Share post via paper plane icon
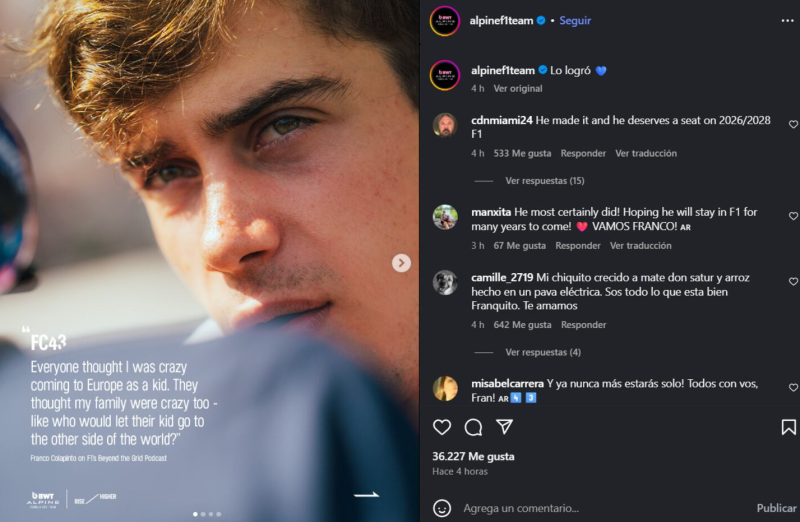 (x=505, y=427)
